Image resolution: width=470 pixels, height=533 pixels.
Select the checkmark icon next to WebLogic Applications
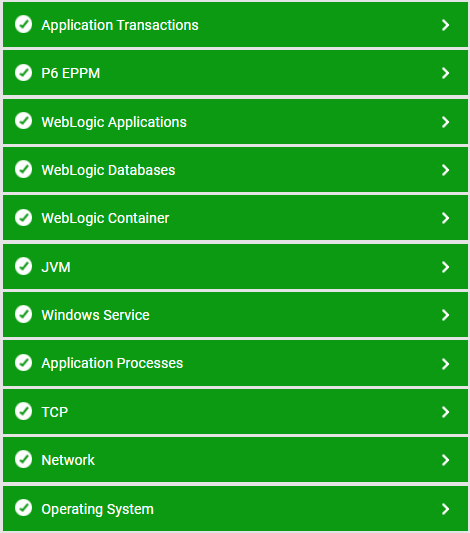23,121
